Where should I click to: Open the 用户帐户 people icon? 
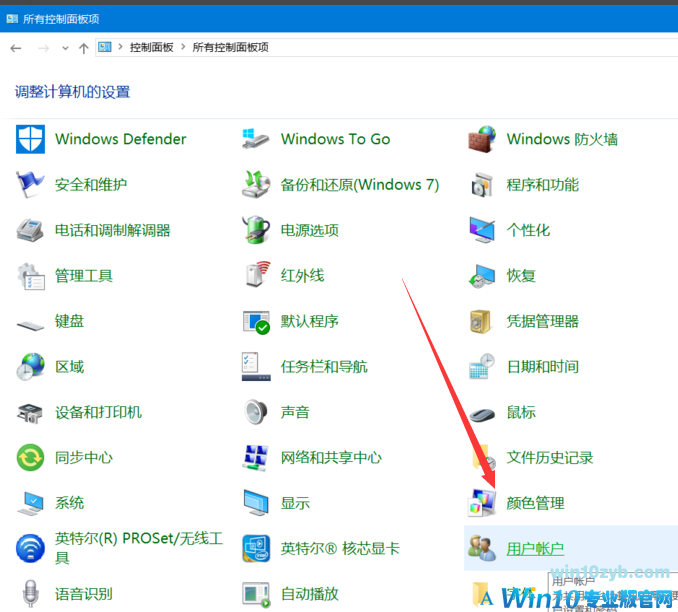coord(482,548)
